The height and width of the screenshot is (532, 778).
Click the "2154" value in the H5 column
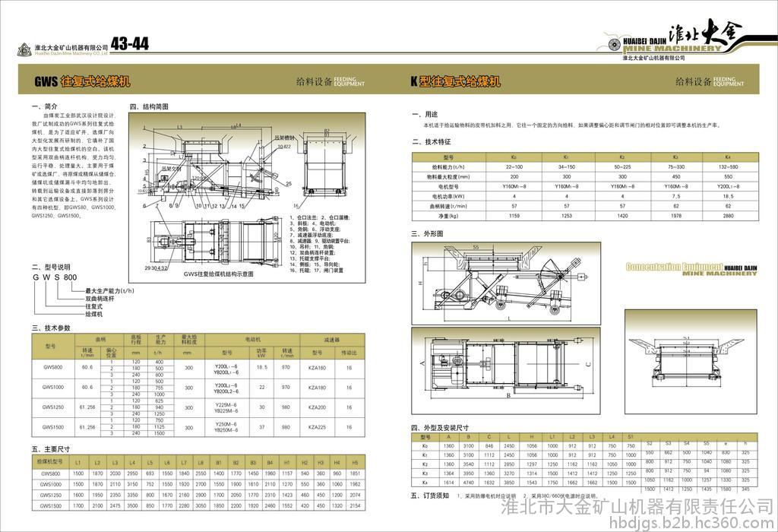click(355, 505)
